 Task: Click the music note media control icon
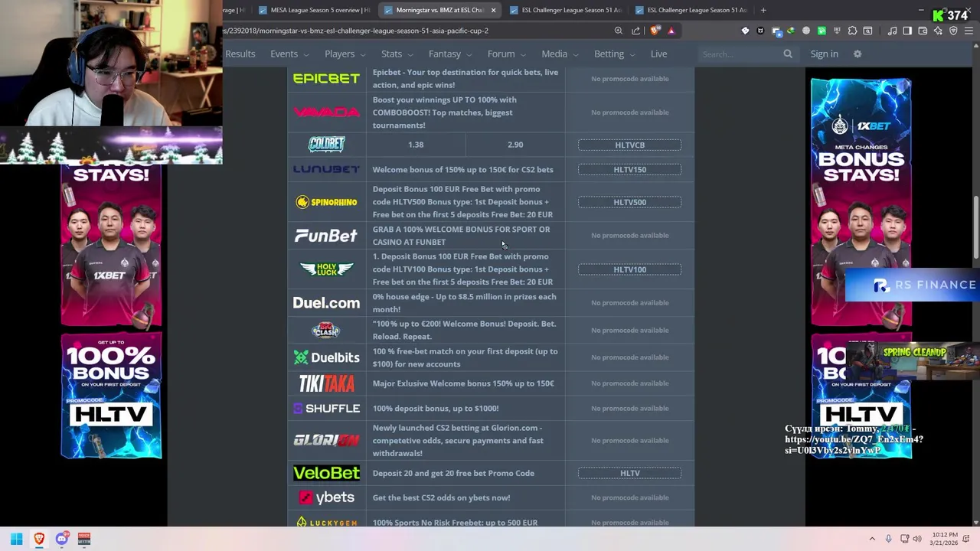tap(892, 31)
